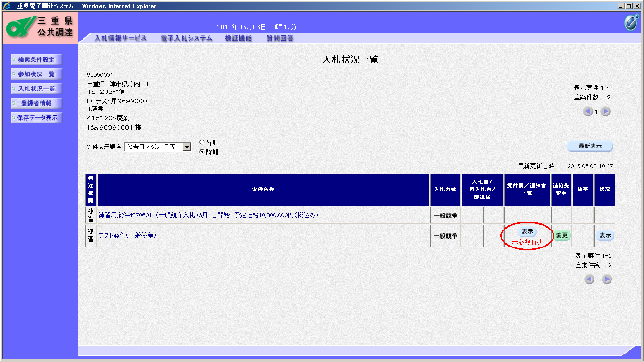Open 質問回答 menu
This screenshot has width=644, height=362.
280,38
